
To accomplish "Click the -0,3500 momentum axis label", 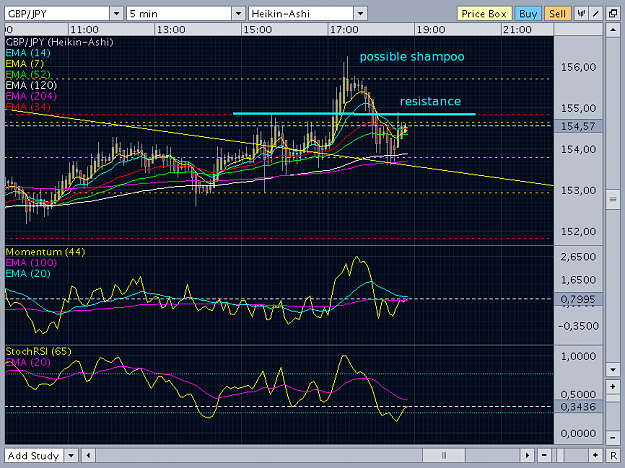I will 578,326.
